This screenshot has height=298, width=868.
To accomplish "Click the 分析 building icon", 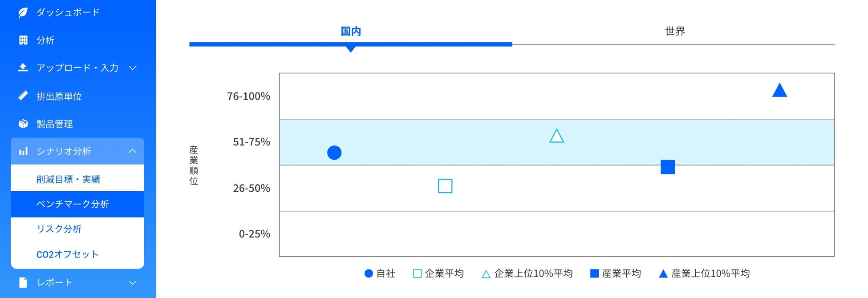I will (x=23, y=40).
